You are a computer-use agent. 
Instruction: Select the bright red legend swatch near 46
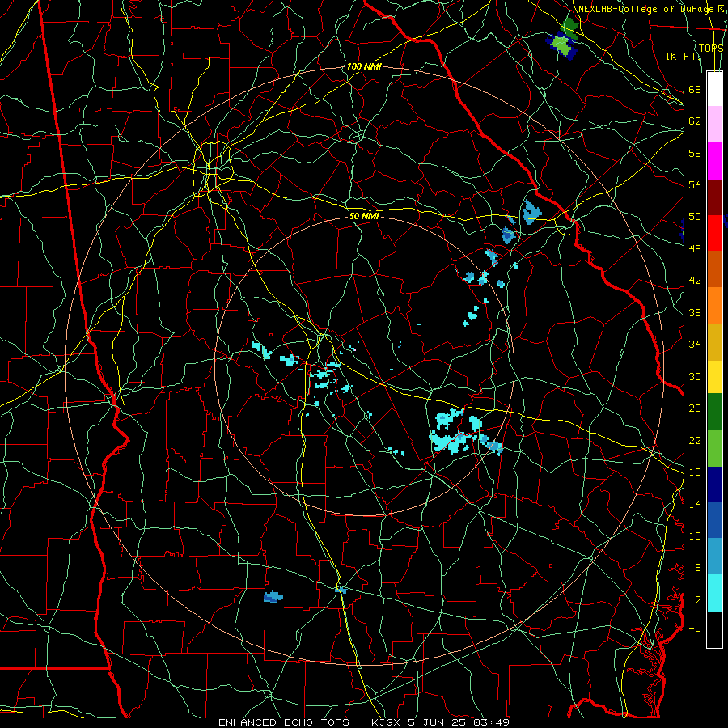tap(714, 233)
